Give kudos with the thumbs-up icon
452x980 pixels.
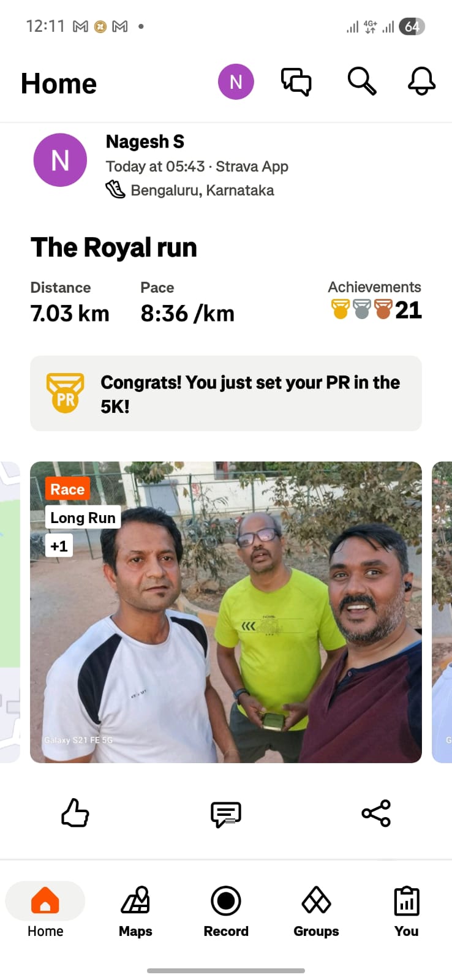(75, 813)
